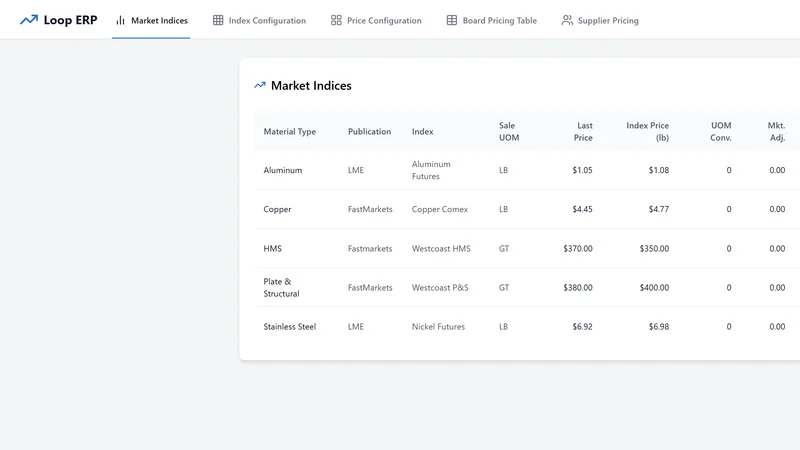Viewport: 800px width, 450px height.
Task: Click the Supplier Pricing people icon
Action: coord(567,20)
